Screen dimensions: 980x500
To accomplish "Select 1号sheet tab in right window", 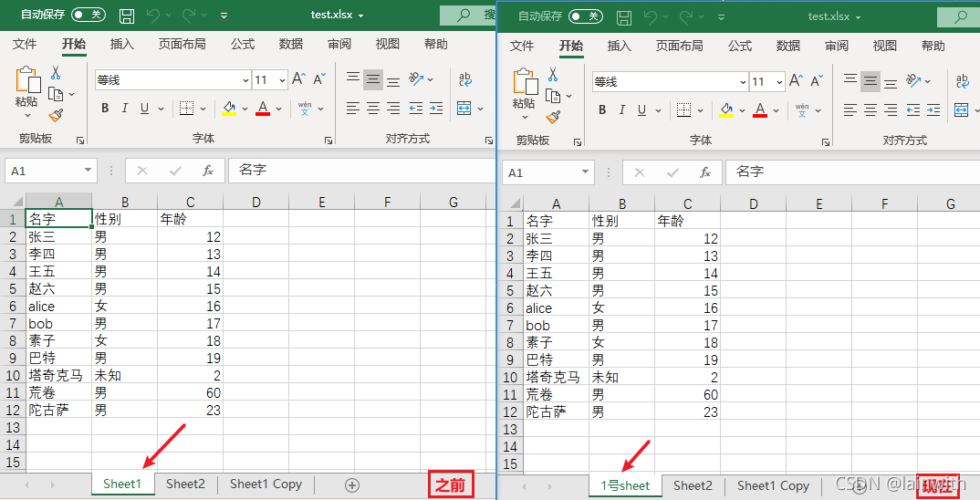I will (625, 485).
